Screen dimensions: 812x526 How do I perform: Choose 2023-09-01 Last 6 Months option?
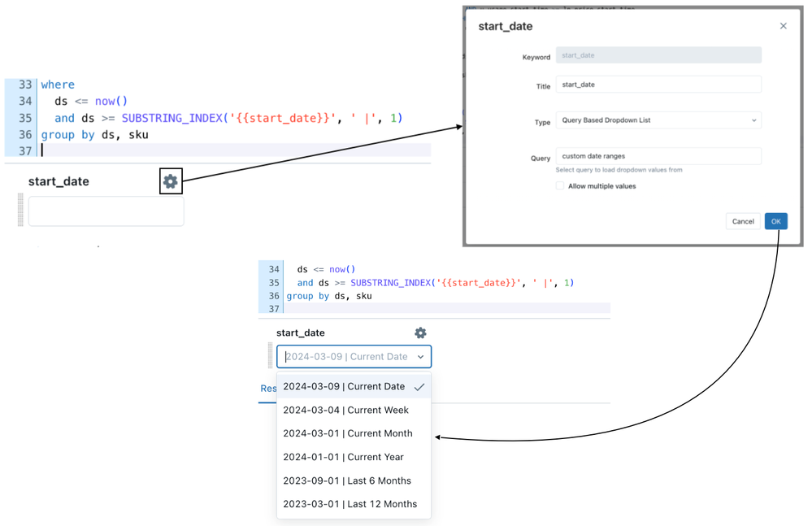(x=347, y=480)
